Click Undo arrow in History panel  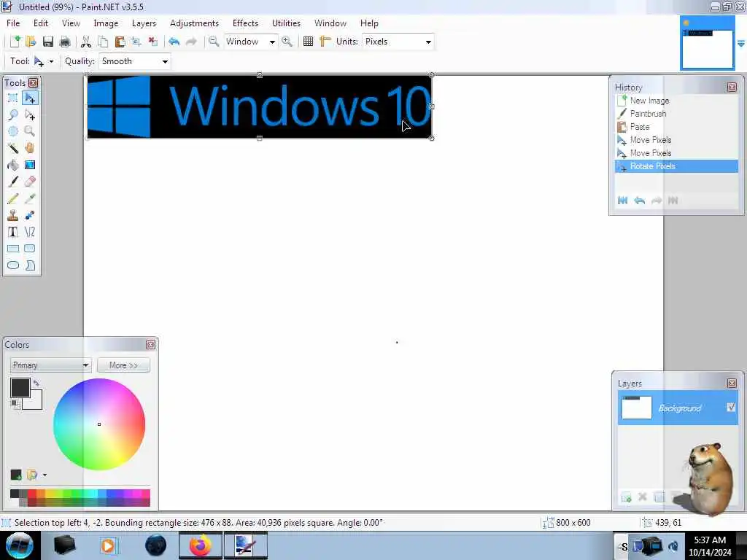tap(639, 201)
